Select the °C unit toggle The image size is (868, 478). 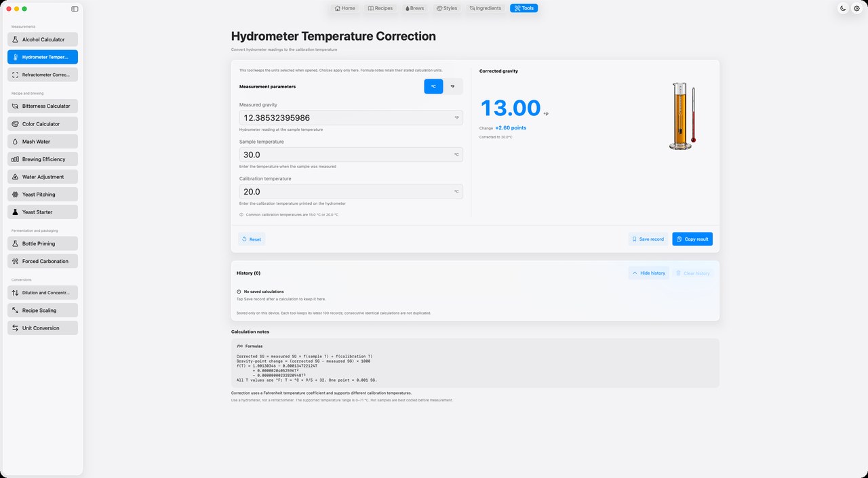(433, 86)
